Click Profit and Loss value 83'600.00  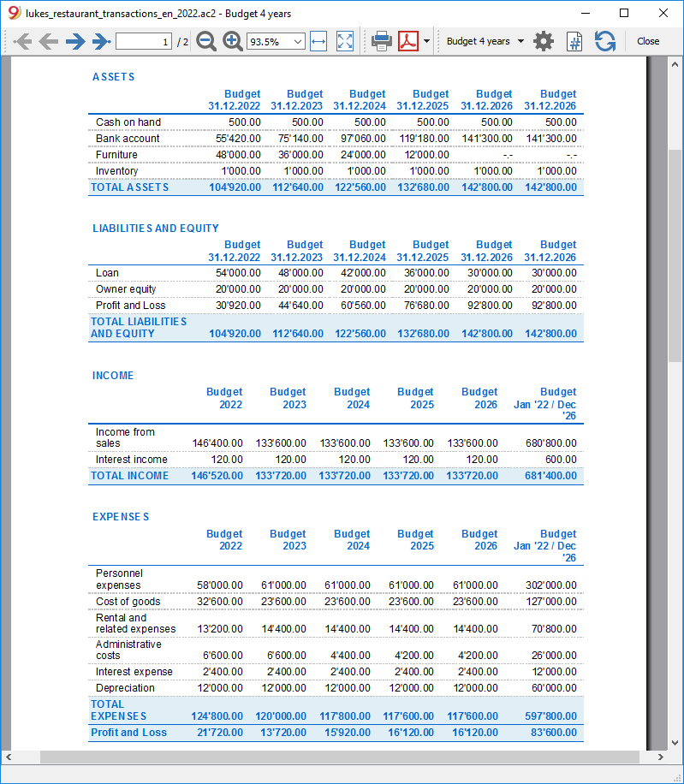click(x=554, y=733)
